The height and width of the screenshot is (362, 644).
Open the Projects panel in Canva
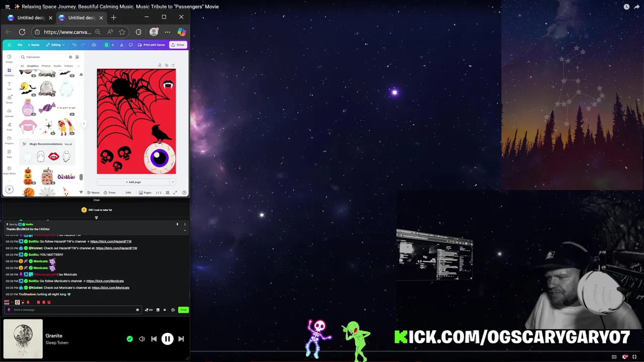click(9, 140)
